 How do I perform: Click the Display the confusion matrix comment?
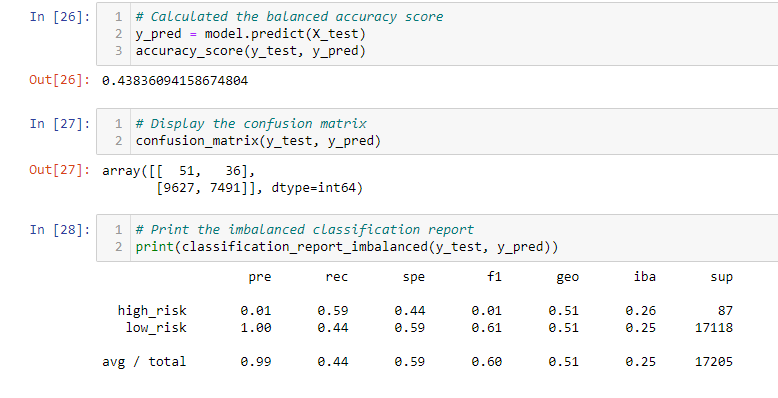(x=251, y=124)
